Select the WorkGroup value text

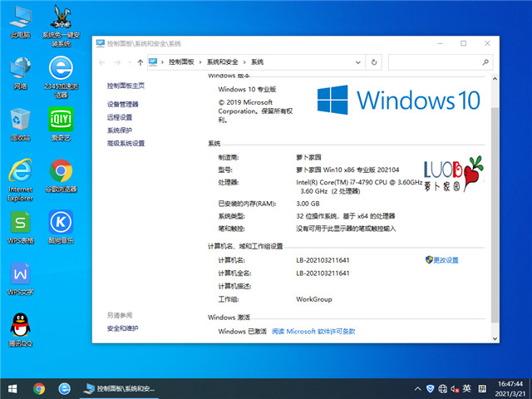tap(314, 299)
